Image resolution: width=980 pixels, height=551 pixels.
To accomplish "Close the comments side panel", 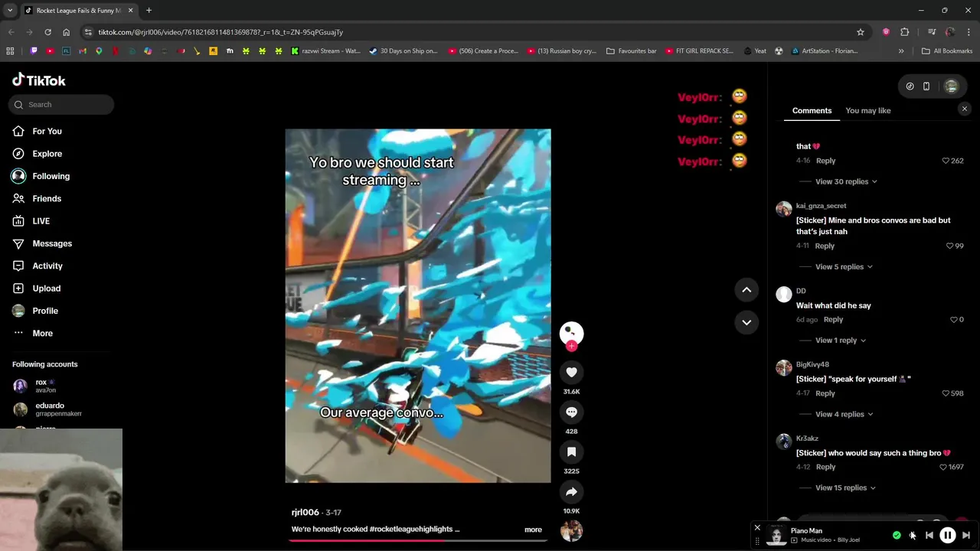I will coord(964,109).
